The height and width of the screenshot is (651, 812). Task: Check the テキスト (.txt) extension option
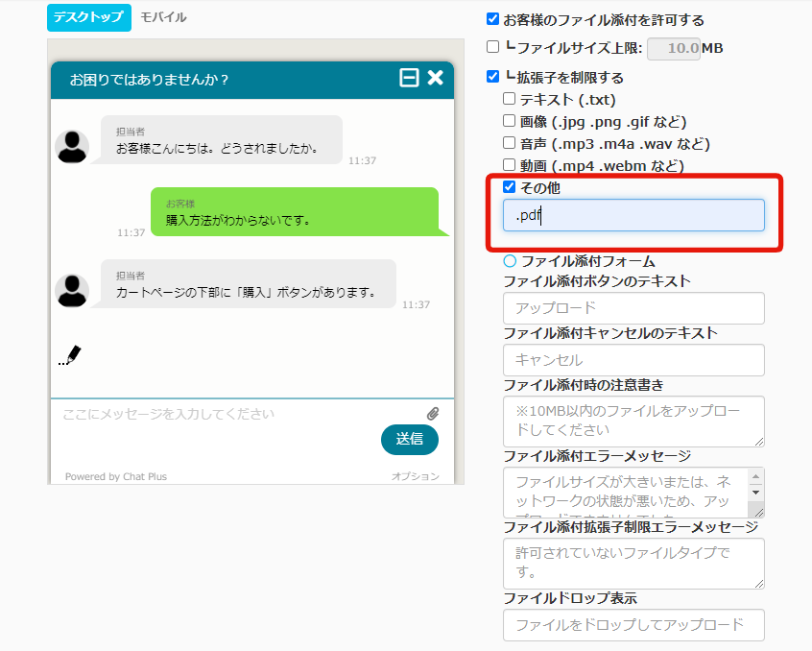510,99
